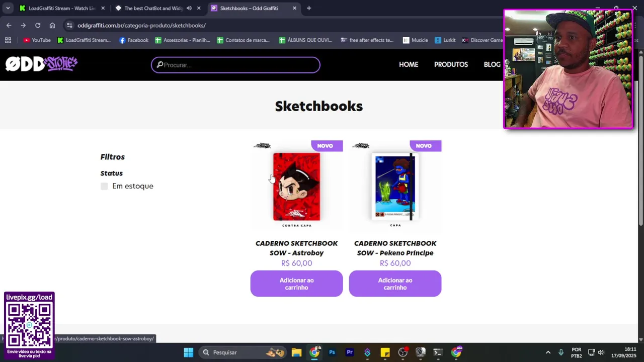View site information icon in address bar
The width and height of the screenshot is (644, 362).
pos(69,25)
